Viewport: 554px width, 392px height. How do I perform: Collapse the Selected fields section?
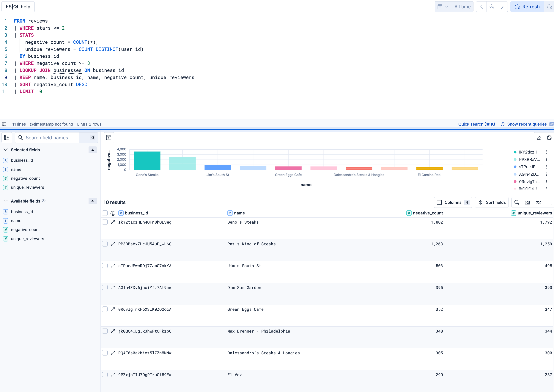click(x=6, y=150)
